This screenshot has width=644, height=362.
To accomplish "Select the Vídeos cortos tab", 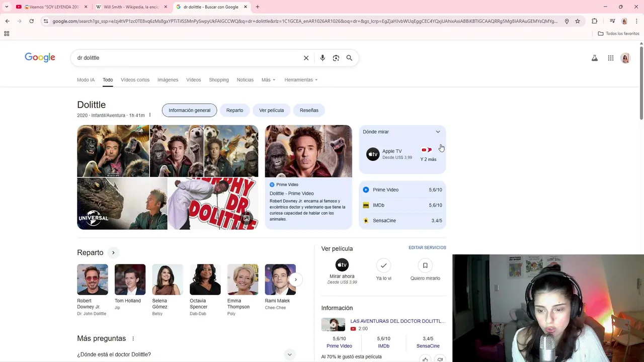I will [135, 80].
